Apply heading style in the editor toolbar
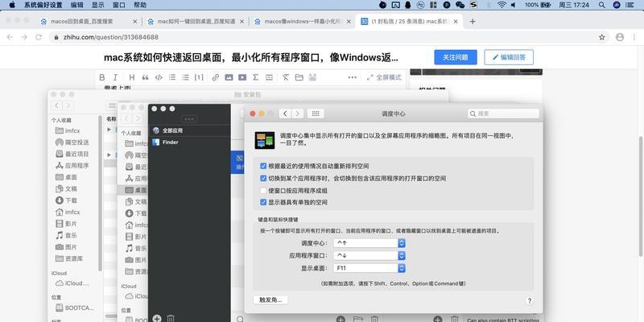The height and width of the screenshot is (322, 644). 132,77
